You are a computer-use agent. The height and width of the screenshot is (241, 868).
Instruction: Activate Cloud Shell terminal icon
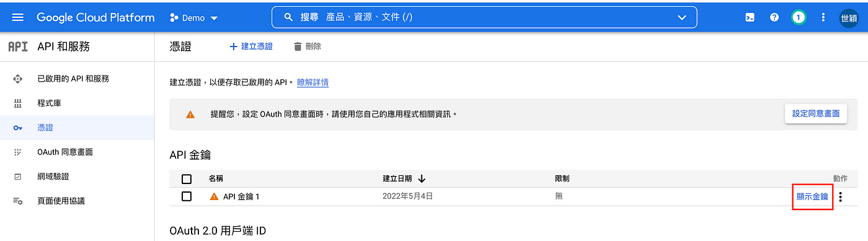click(750, 17)
